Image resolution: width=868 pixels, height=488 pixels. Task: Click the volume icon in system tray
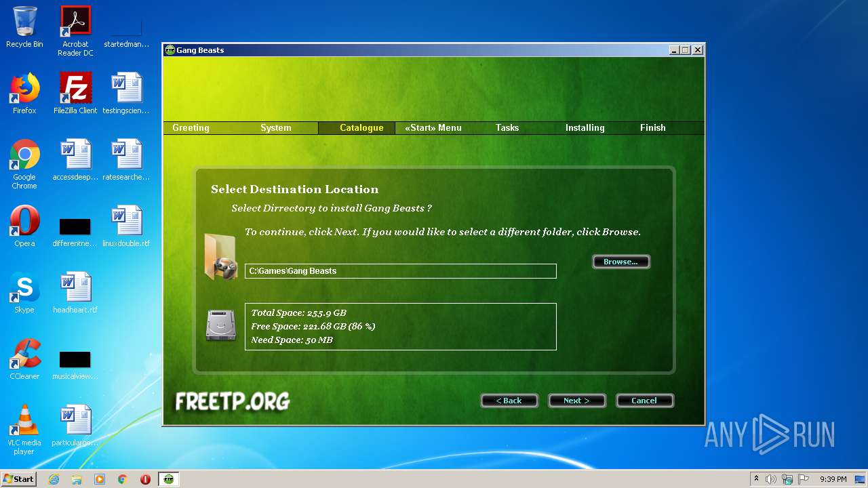[x=770, y=479]
